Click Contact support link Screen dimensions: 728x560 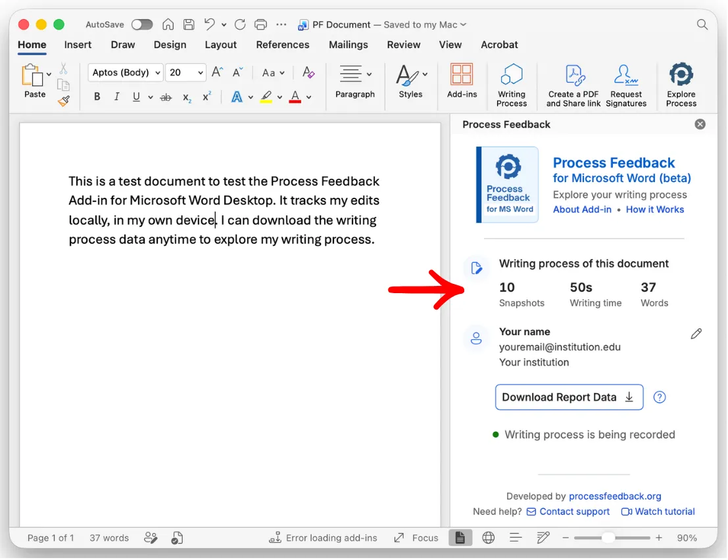coord(568,511)
